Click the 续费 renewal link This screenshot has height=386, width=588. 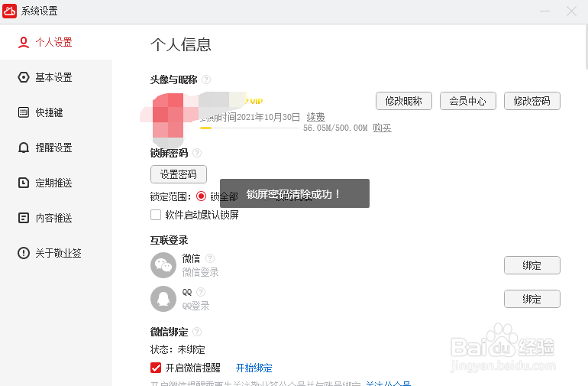(x=315, y=117)
